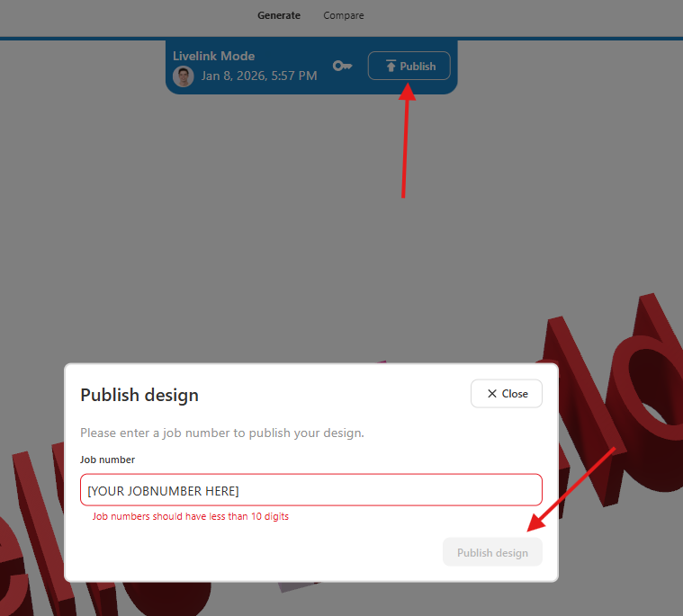Screen dimensions: 683x616
Task: Close the Publish design dialog via Close label
Action: [x=515, y=394]
